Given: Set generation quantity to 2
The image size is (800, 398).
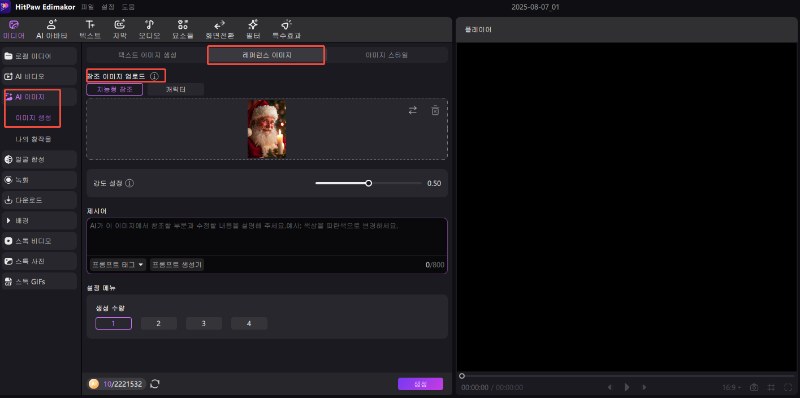Looking at the screenshot, I should tap(159, 324).
